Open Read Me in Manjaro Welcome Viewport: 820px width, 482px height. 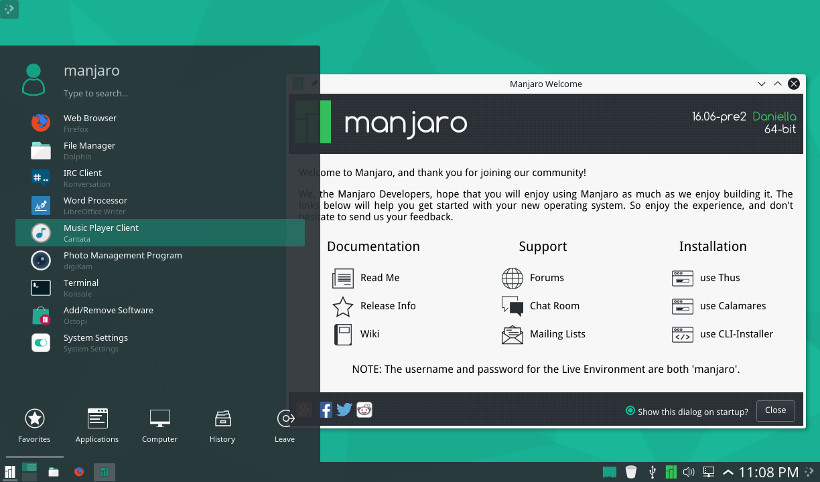366,278
